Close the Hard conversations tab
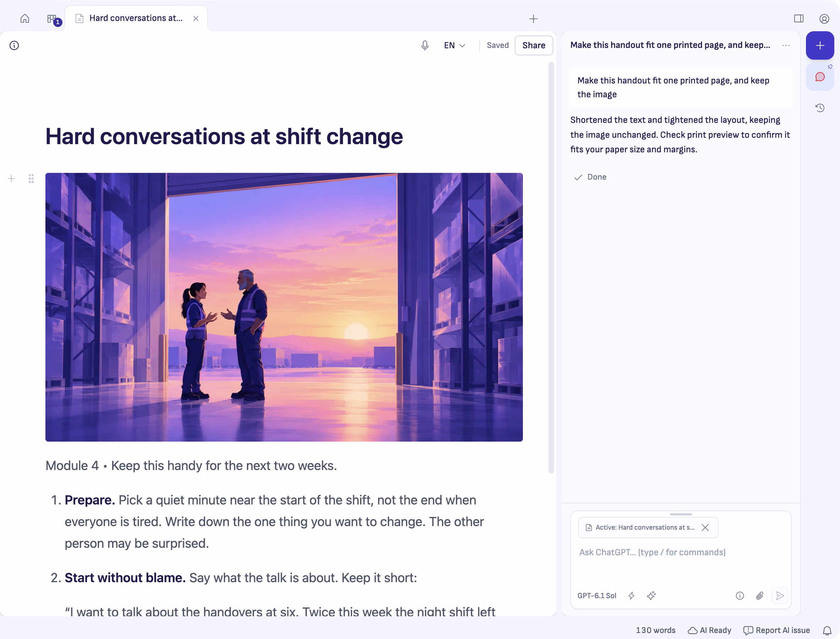Screen dimensions: 840x639 pos(196,18)
